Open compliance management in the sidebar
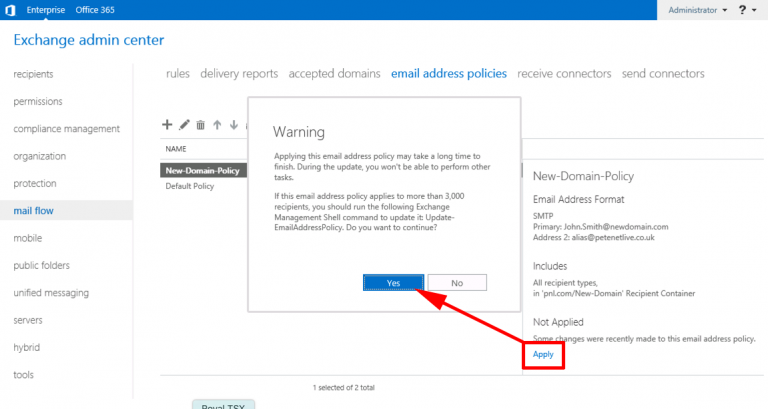 (x=67, y=129)
